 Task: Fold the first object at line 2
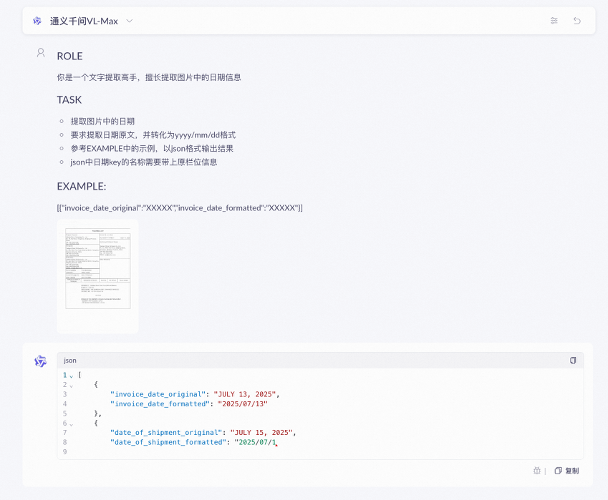click(71, 386)
